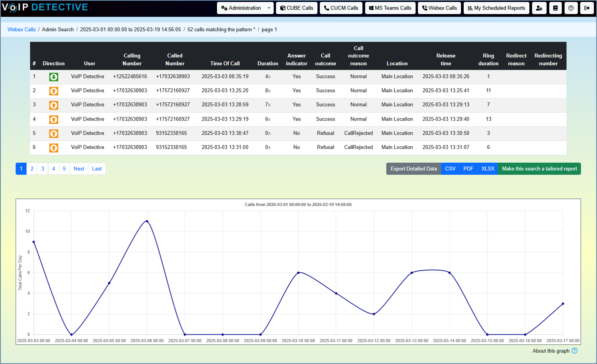Export detailed data as PDF

coord(468,169)
